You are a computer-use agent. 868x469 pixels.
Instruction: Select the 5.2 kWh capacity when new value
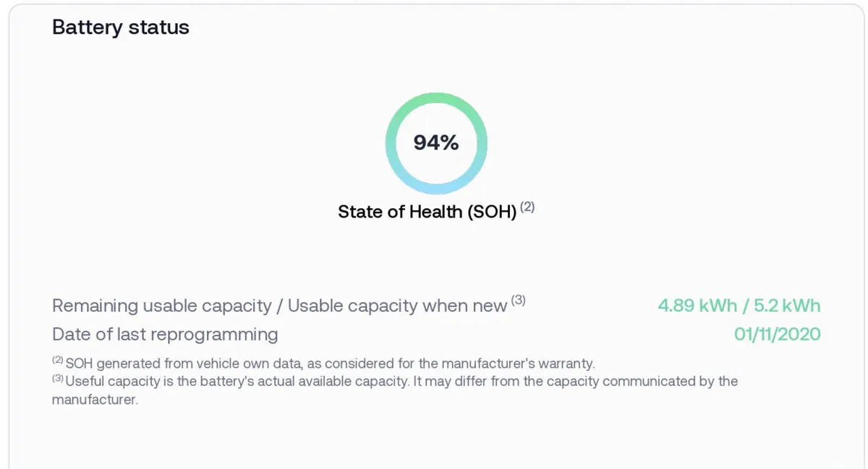(787, 306)
